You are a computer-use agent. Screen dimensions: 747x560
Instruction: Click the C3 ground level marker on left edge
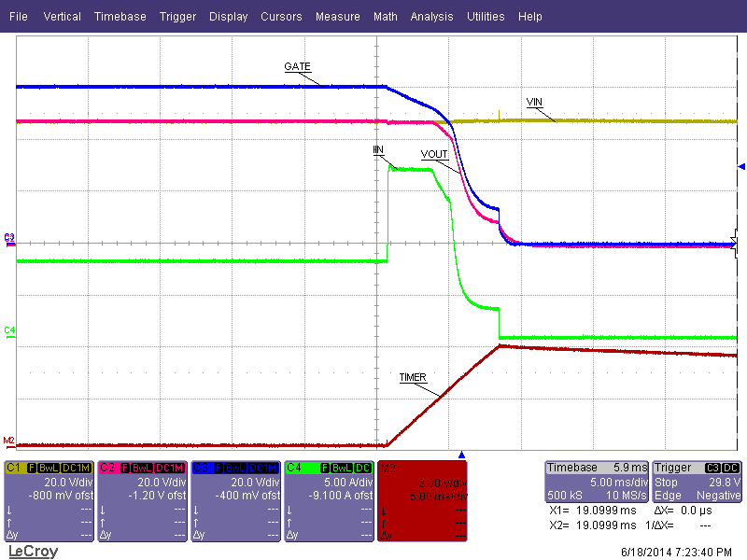pyautogui.click(x=8, y=238)
